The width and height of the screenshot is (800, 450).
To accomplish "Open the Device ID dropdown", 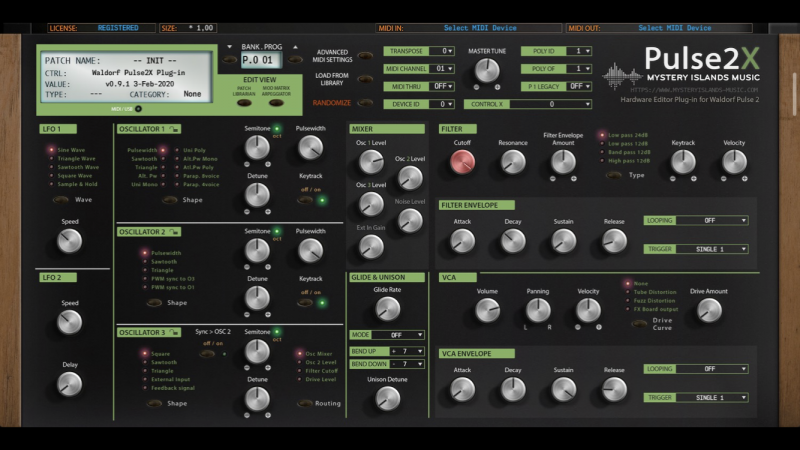I will click(x=419, y=104).
